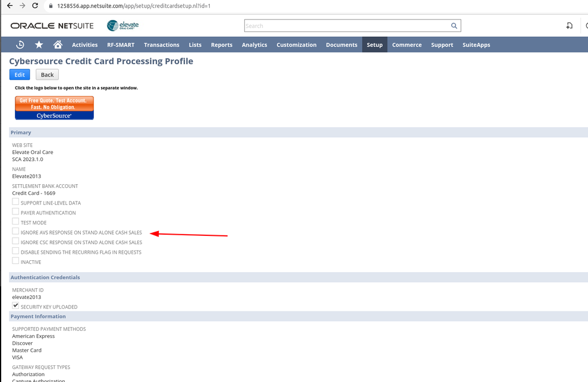This screenshot has width=588, height=382.
Task: Toggle the Inactive checkbox
Action: (15, 261)
